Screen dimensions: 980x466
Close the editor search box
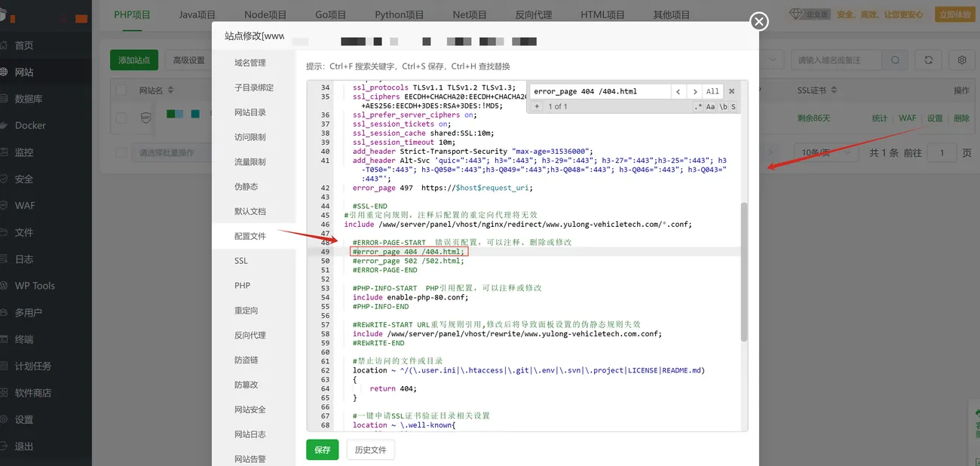point(731,91)
